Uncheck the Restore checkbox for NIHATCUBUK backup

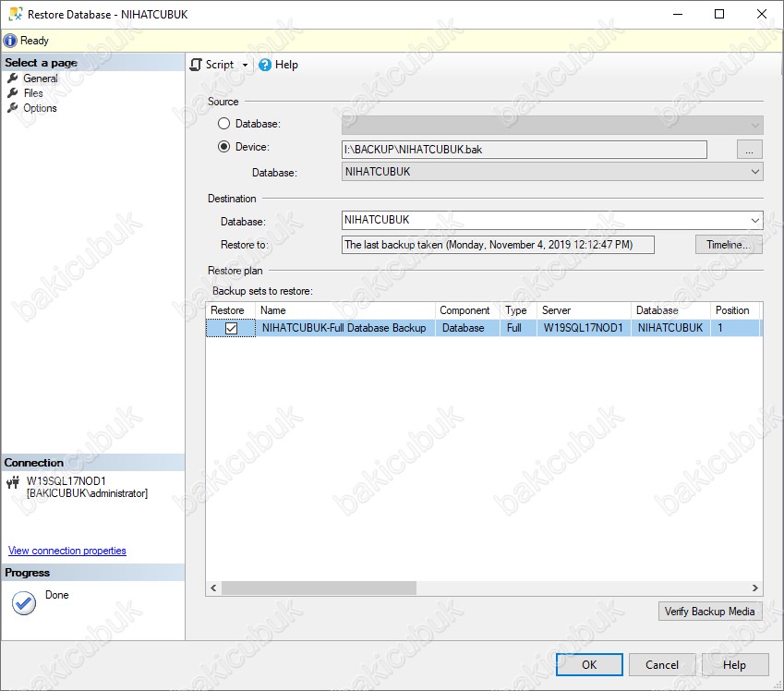coord(231,328)
